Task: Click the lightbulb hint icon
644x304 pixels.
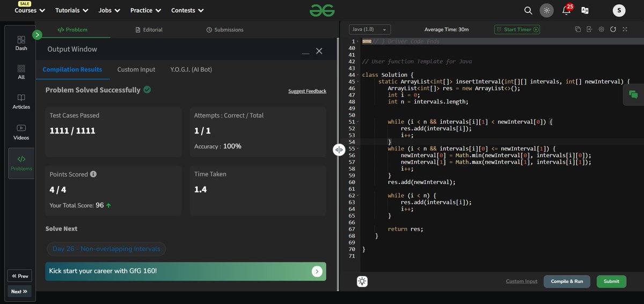Action: coord(363,281)
